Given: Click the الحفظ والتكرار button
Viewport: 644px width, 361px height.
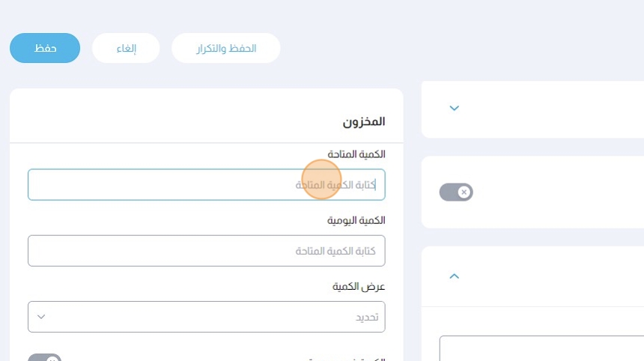Looking at the screenshot, I should point(226,48).
